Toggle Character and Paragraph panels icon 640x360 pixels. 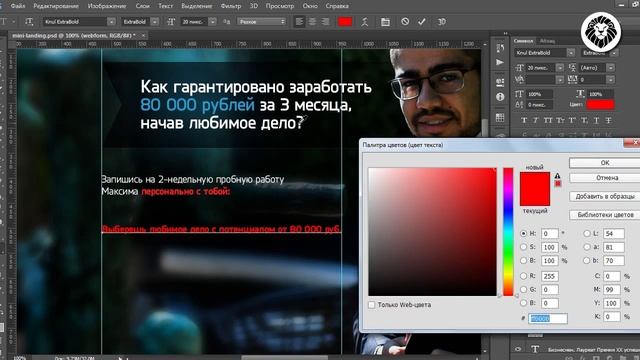[x=385, y=22]
